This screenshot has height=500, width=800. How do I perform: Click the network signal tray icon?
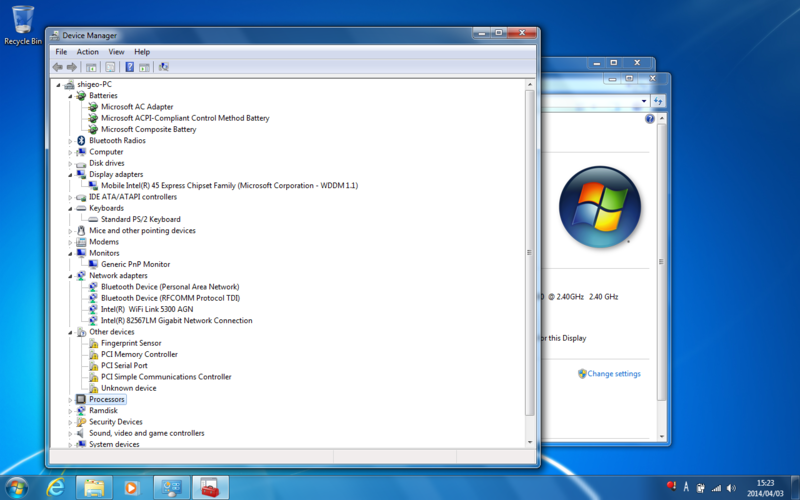point(716,488)
